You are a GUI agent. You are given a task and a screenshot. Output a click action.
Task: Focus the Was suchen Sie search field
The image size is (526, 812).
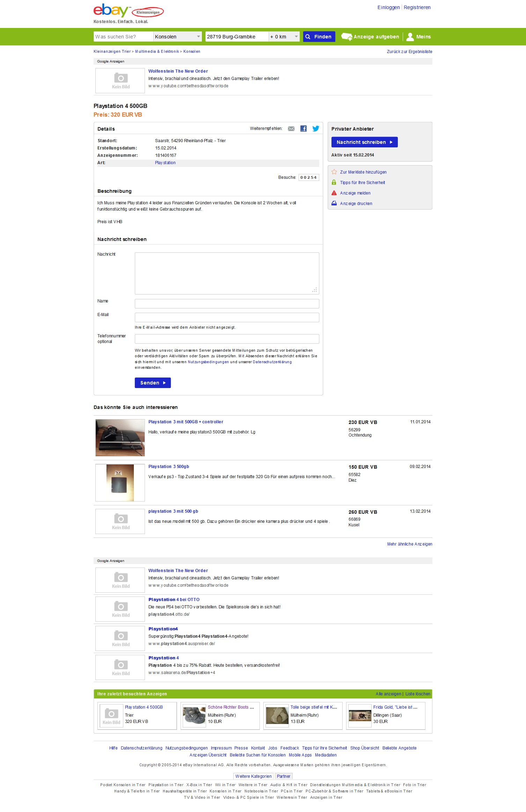(123, 37)
